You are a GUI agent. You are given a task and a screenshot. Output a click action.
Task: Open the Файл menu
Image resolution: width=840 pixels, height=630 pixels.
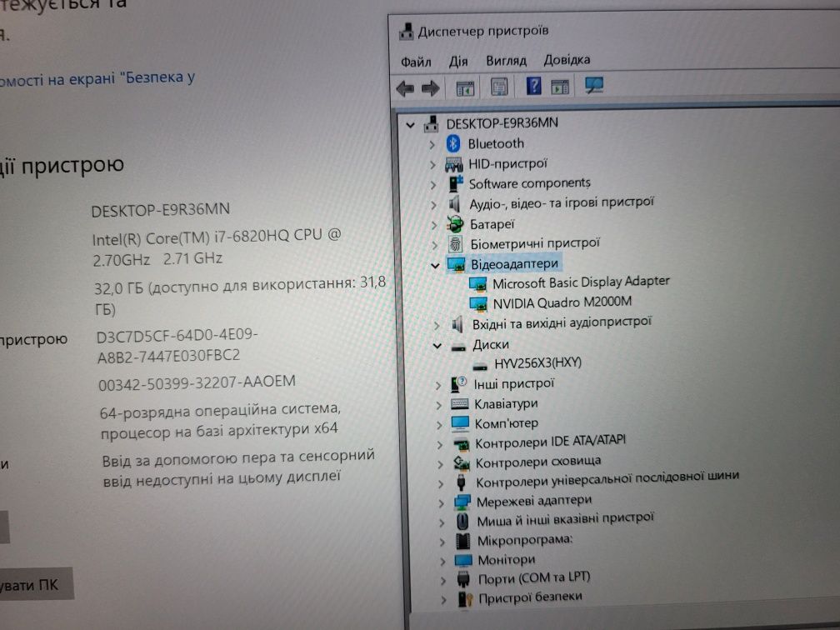[416, 62]
